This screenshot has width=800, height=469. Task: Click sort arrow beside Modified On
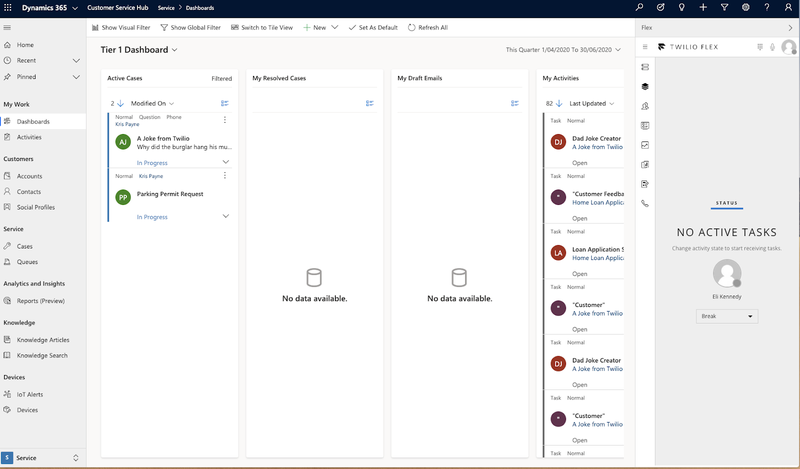[x=120, y=103]
